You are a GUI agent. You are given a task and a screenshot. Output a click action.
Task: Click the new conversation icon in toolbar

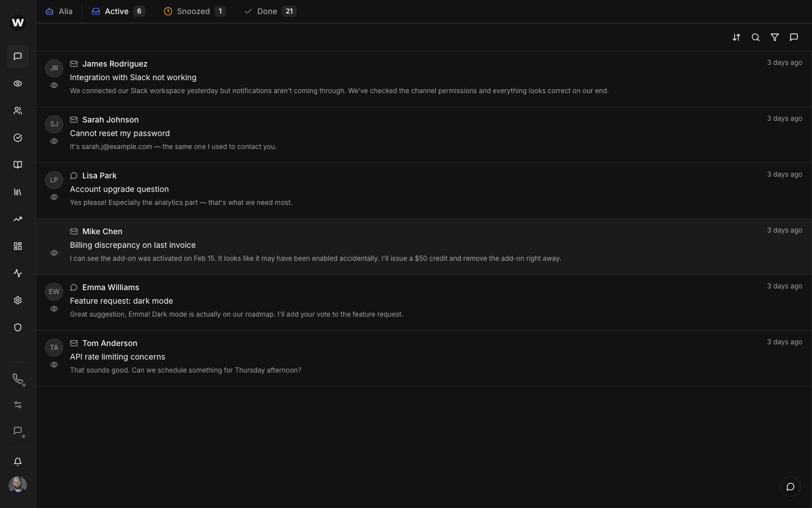(794, 37)
